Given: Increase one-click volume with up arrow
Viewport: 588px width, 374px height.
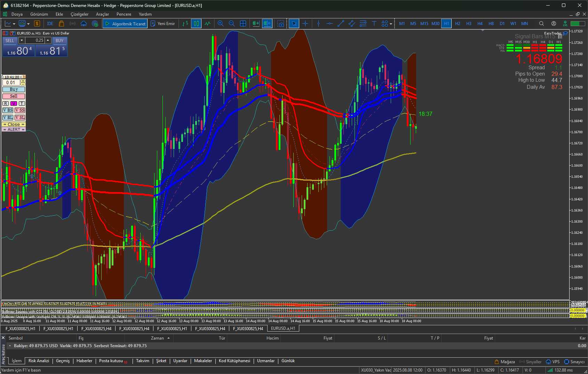Looking at the screenshot, I should tap(48, 40).
